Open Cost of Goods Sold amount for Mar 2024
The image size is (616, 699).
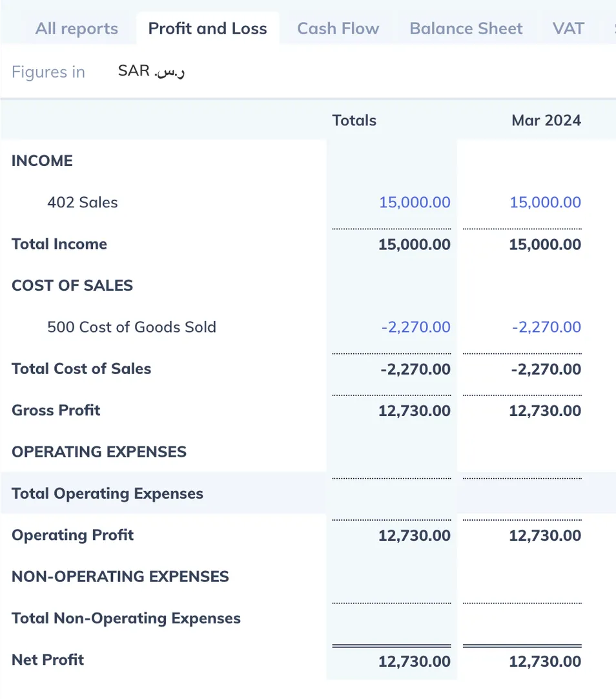(x=546, y=328)
